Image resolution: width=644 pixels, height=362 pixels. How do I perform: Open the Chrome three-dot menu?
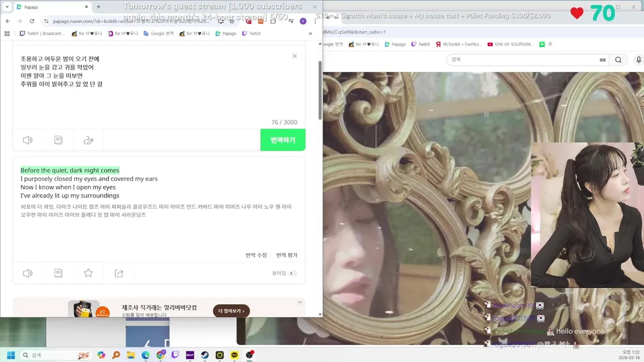point(315,21)
